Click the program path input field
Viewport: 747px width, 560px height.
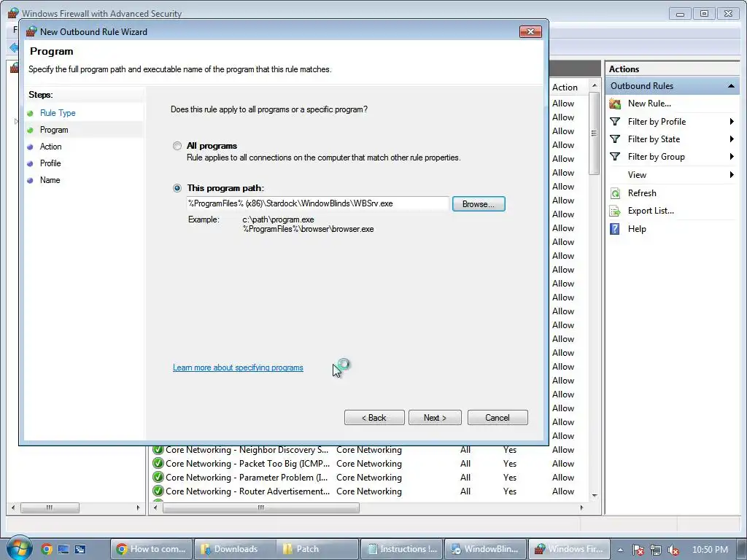pos(317,204)
